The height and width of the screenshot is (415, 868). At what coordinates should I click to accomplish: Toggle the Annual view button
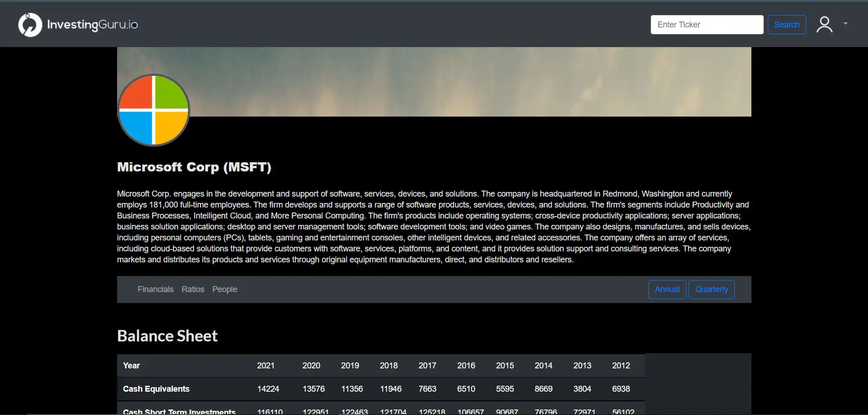coord(667,289)
